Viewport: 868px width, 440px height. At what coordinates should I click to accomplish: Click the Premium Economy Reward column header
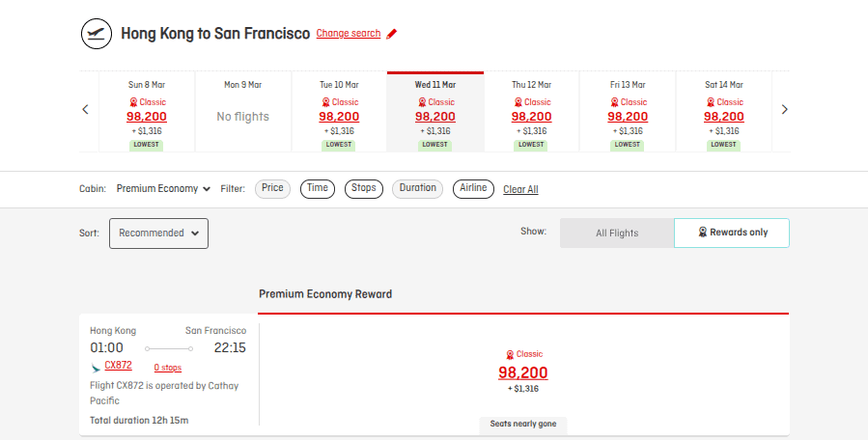point(325,294)
